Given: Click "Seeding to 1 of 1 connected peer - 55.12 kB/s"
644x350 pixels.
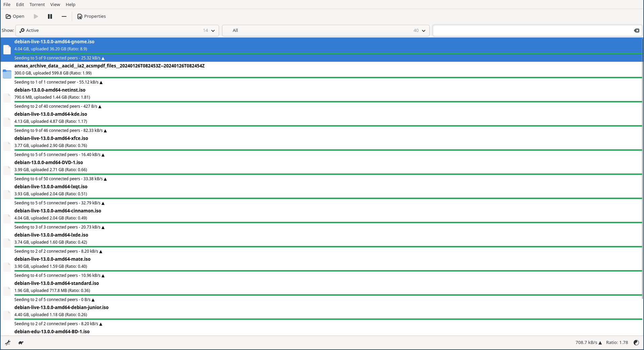Looking at the screenshot, I should (58, 82).
